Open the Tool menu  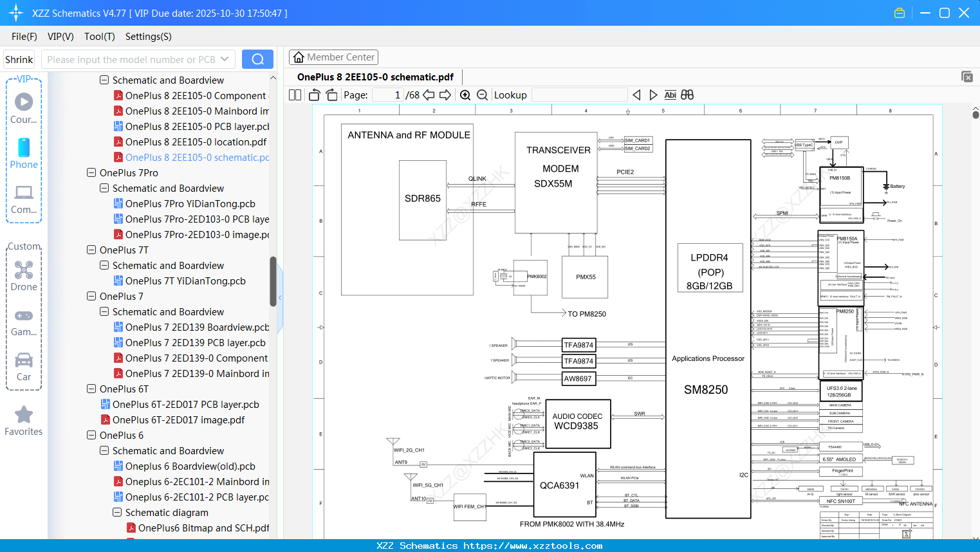tap(99, 37)
